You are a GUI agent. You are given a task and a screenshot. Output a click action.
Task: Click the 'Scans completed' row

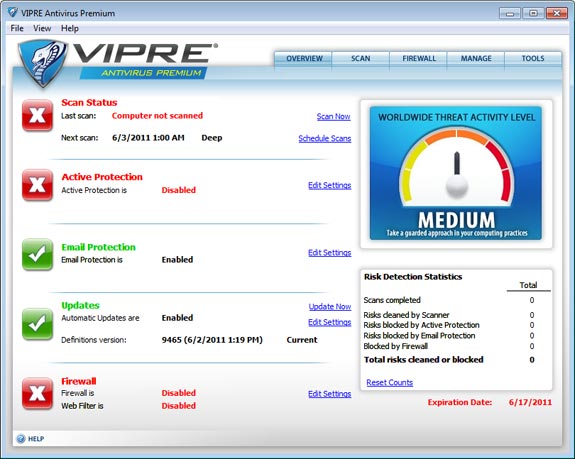tap(449, 300)
